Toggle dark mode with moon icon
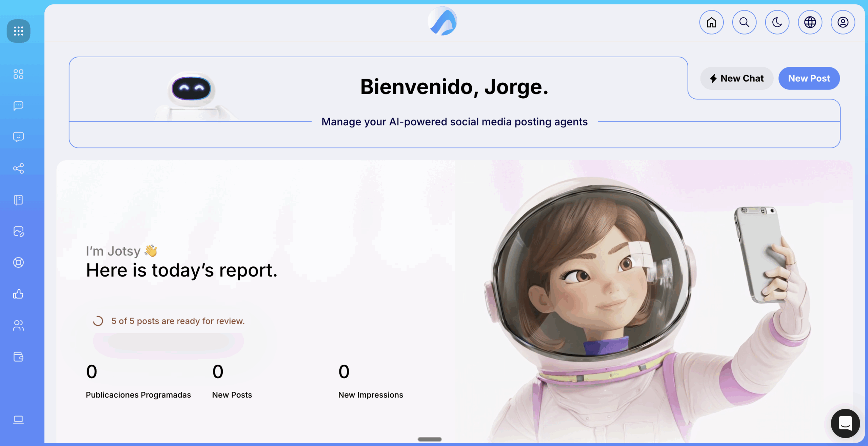The width and height of the screenshot is (868, 446). (777, 22)
